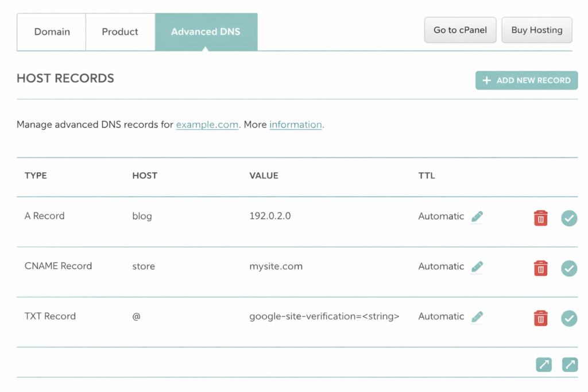The width and height of the screenshot is (588, 392).
Task: Open the Automatic TTL setting for the CNAME Record
Action: point(441,266)
